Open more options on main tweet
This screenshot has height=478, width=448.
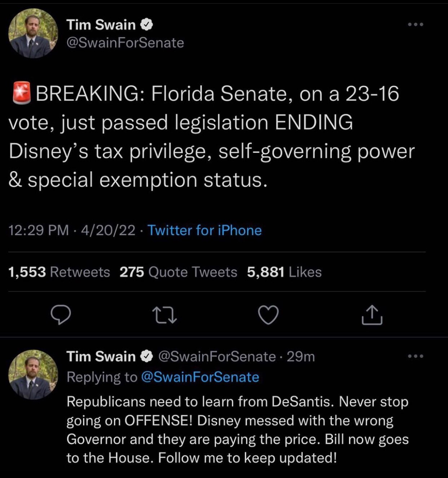[x=416, y=25]
